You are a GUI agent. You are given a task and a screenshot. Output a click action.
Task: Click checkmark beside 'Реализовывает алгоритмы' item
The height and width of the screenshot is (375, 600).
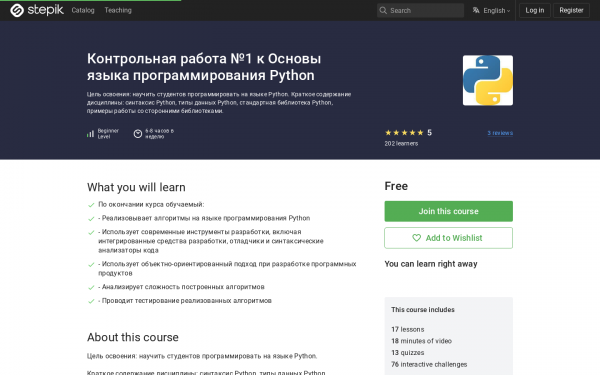coord(91,219)
